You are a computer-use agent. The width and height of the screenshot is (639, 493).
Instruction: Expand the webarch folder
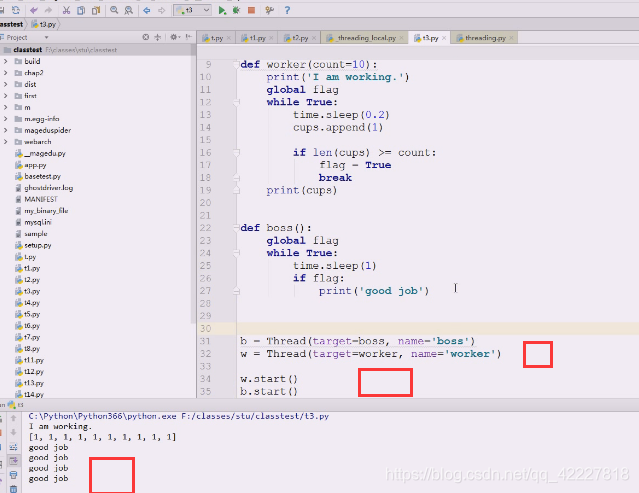click(5, 142)
